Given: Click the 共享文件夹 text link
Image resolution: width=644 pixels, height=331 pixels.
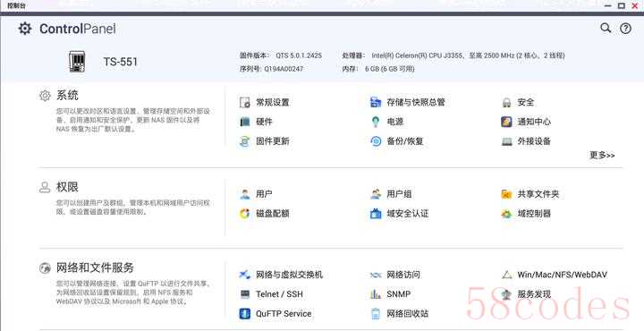Looking at the screenshot, I should [x=538, y=194].
